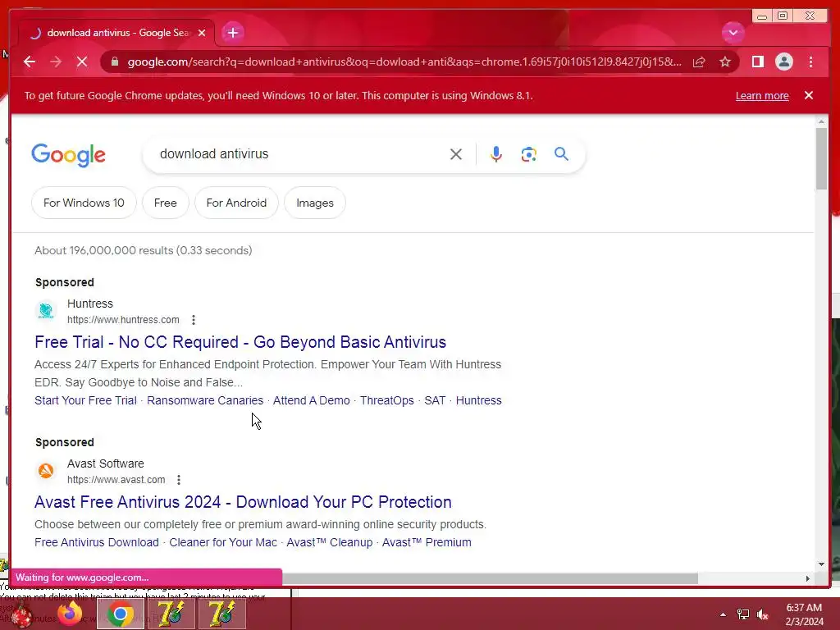
Task: Select the Free filter chip
Action: pyautogui.click(x=165, y=203)
